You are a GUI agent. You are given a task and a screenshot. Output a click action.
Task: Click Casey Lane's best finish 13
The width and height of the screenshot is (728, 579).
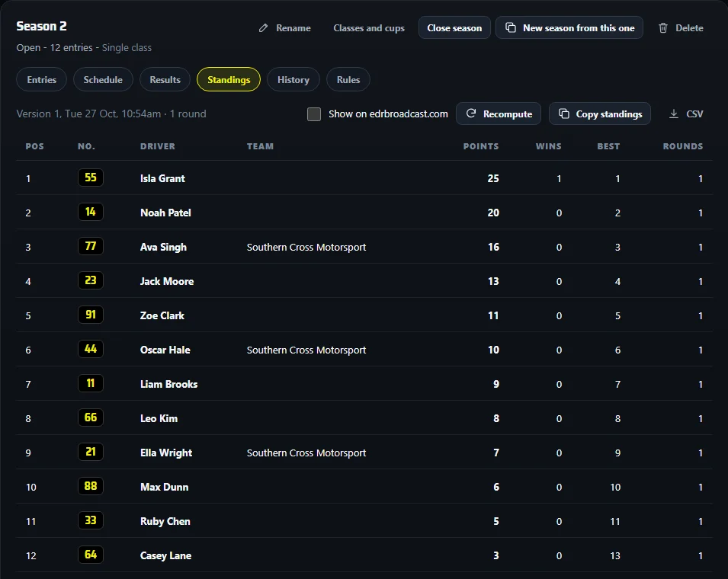(615, 556)
